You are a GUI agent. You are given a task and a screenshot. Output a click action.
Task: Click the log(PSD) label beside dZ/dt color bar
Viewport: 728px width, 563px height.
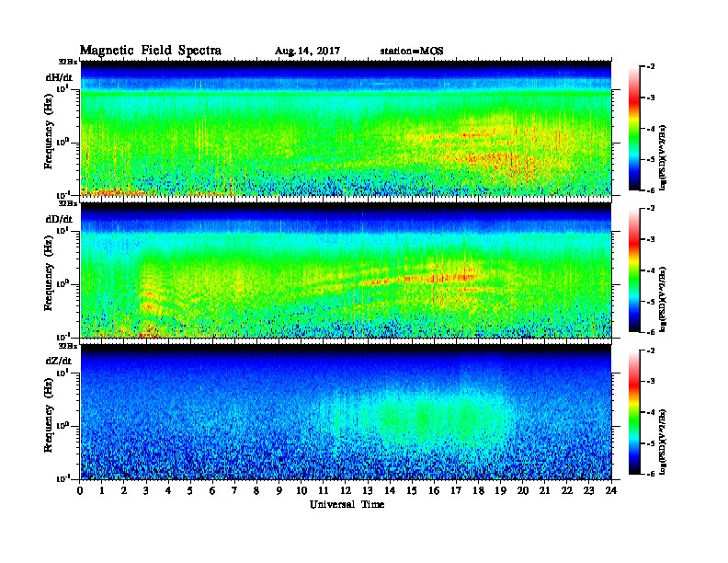[663, 442]
